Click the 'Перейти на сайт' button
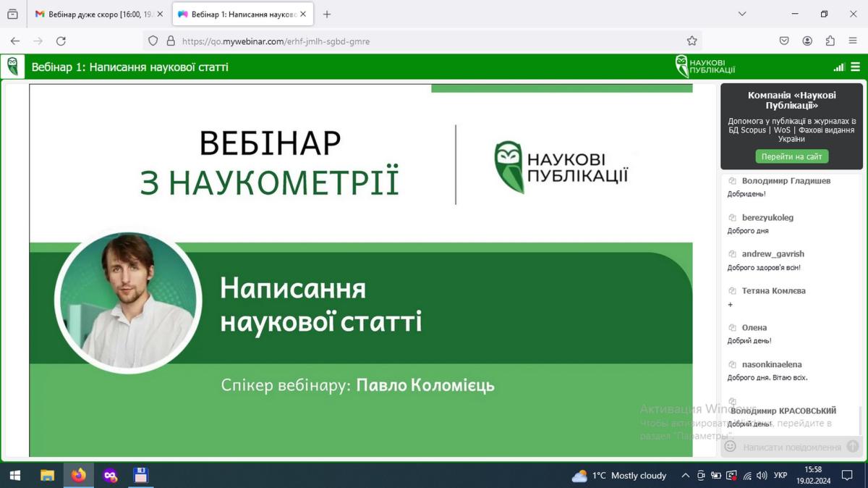Viewport: 868px width, 488px height. 792,156
